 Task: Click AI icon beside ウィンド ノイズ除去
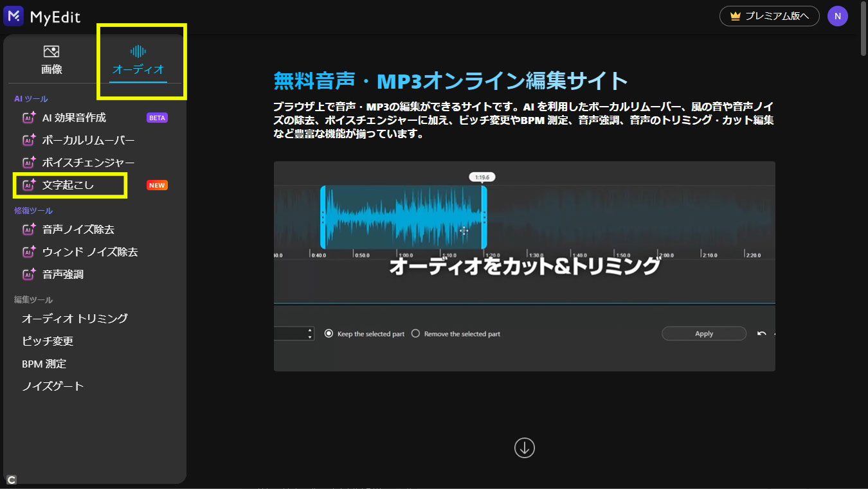[29, 252]
